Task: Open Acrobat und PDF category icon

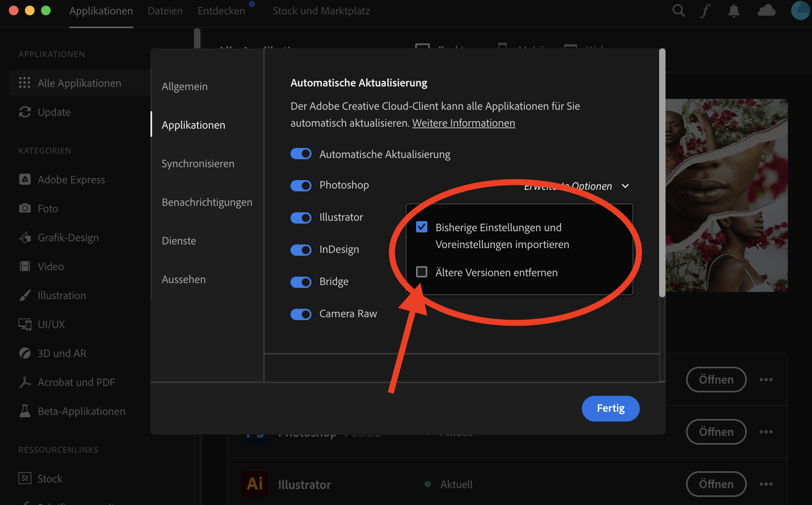Action: [x=25, y=382]
